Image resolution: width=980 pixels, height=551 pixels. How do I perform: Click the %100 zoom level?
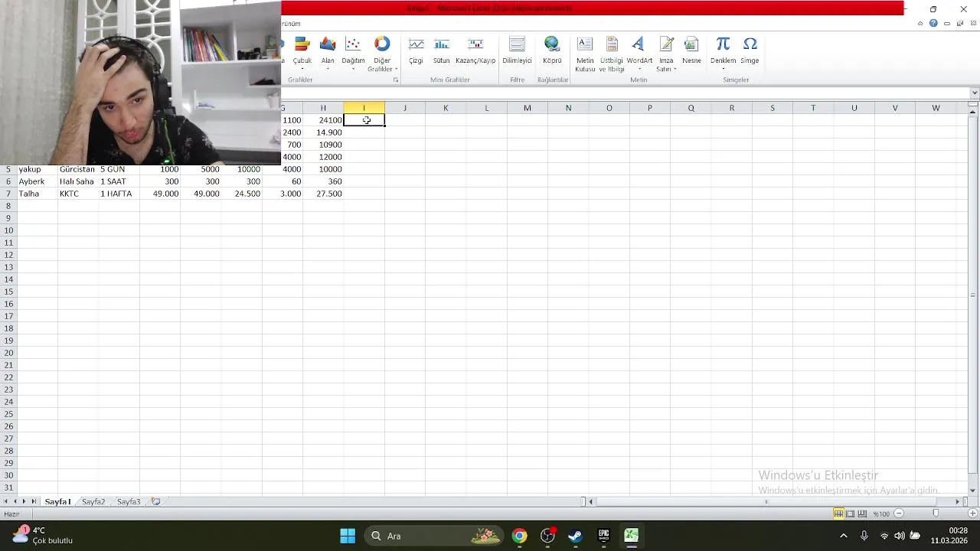pyautogui.click(x=882, y=514)
